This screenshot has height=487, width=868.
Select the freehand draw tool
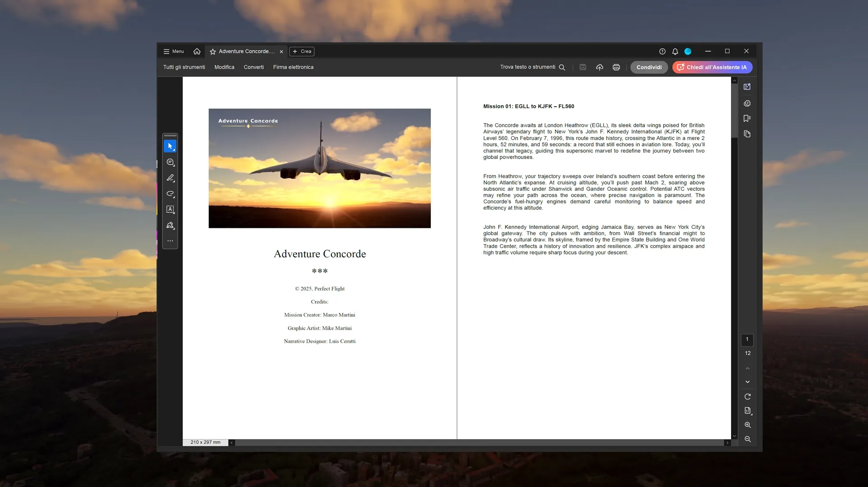tap(170, 194)
